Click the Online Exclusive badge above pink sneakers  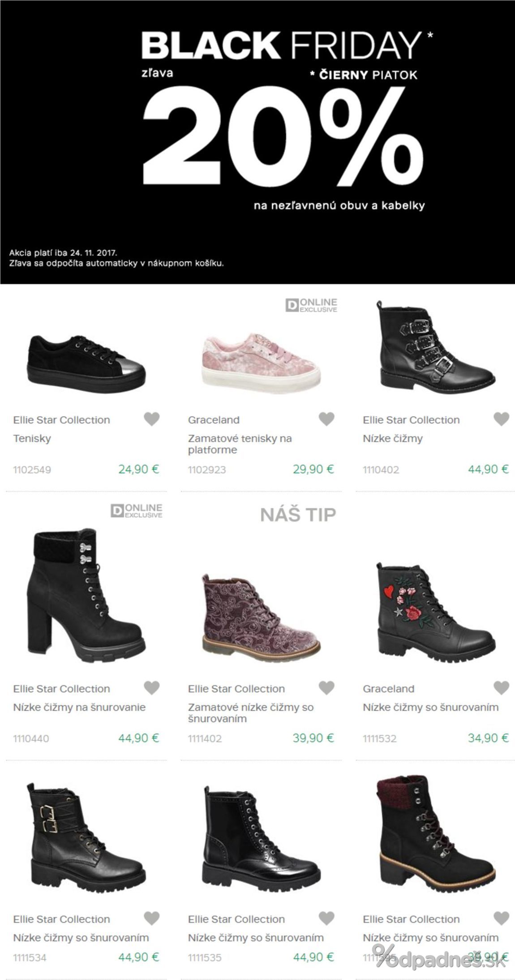click(x=312, y=306)
